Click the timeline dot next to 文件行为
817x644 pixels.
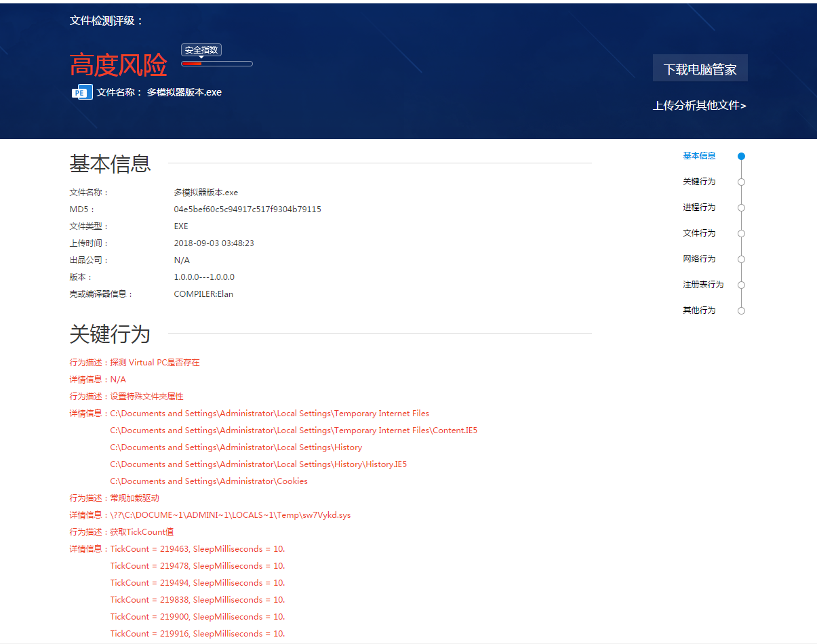click(741, 233)
